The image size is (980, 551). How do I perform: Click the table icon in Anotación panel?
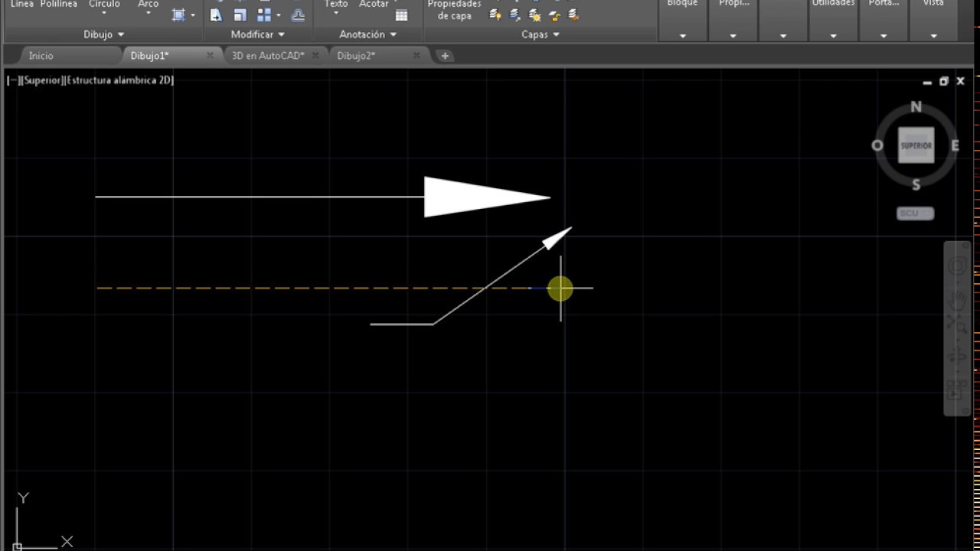(401, 15)
